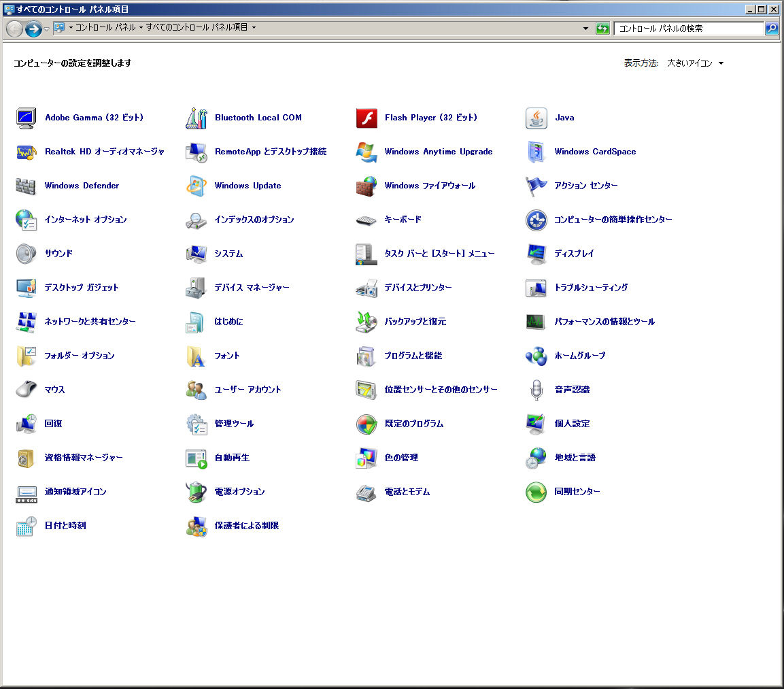Image resolution: width=784 pixels, height=689 pixels.
Task: Open the Power Options battery icon
Action: [196, 492]
